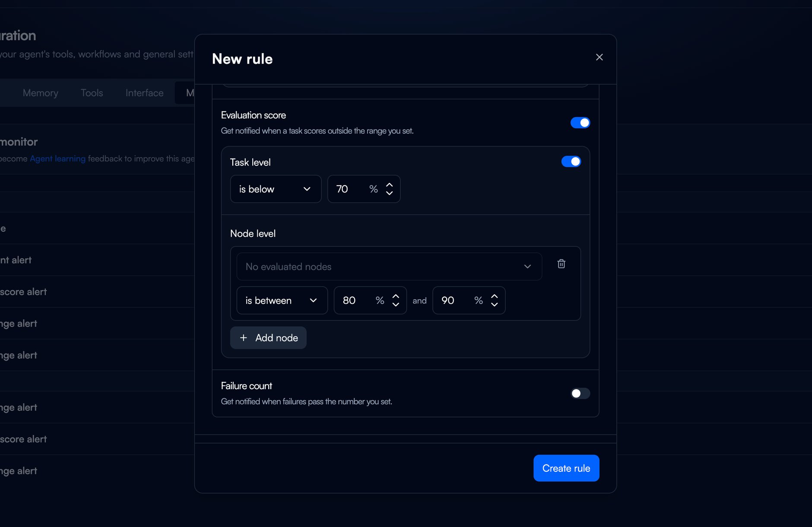
Task: Turn off the Task level toggle
Action: (571, 162)
